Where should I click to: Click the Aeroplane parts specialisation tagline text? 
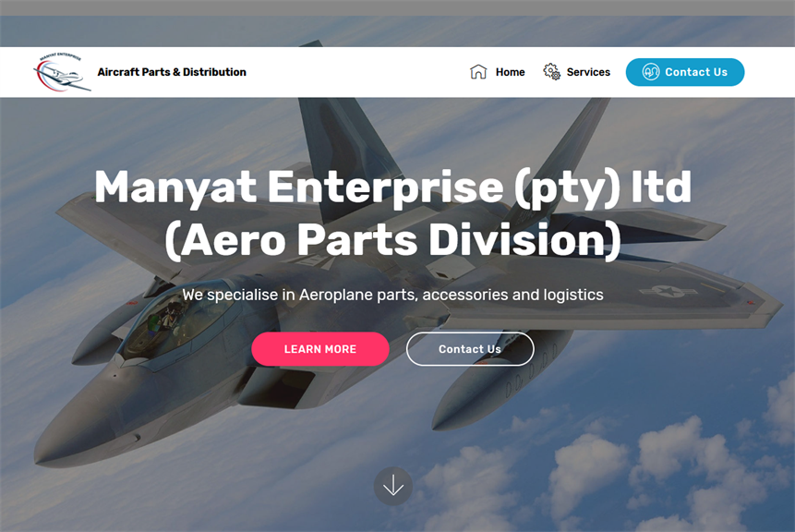point(393,295)
